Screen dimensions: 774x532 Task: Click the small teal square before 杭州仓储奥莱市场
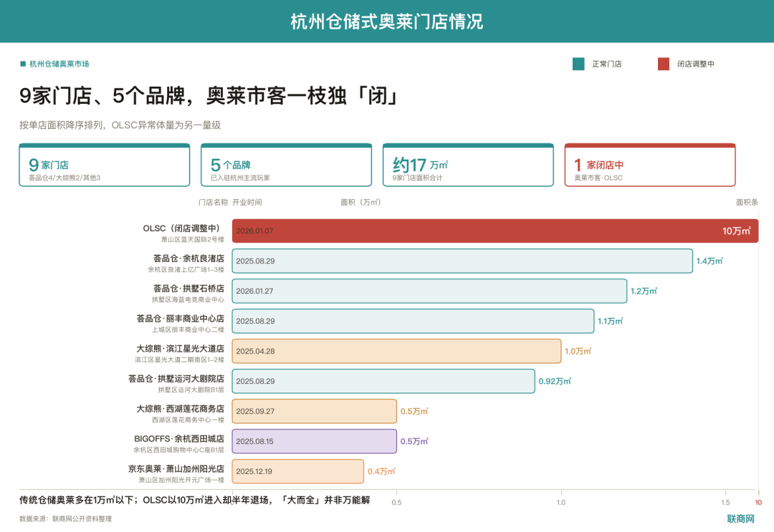(x=23, y=64)
